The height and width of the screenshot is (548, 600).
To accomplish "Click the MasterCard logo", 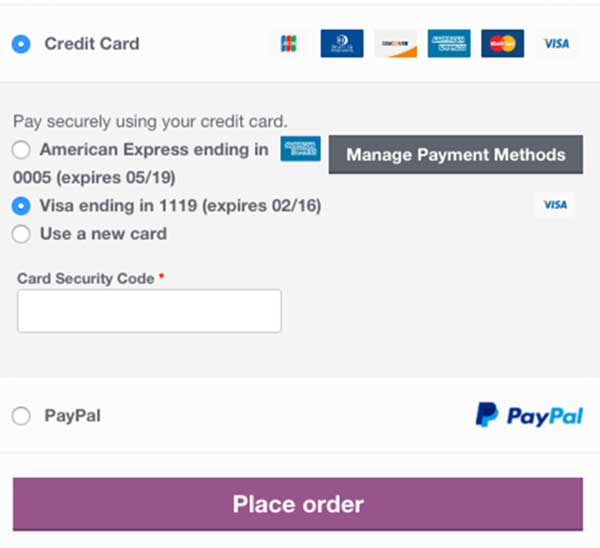I will coord(502,44).
